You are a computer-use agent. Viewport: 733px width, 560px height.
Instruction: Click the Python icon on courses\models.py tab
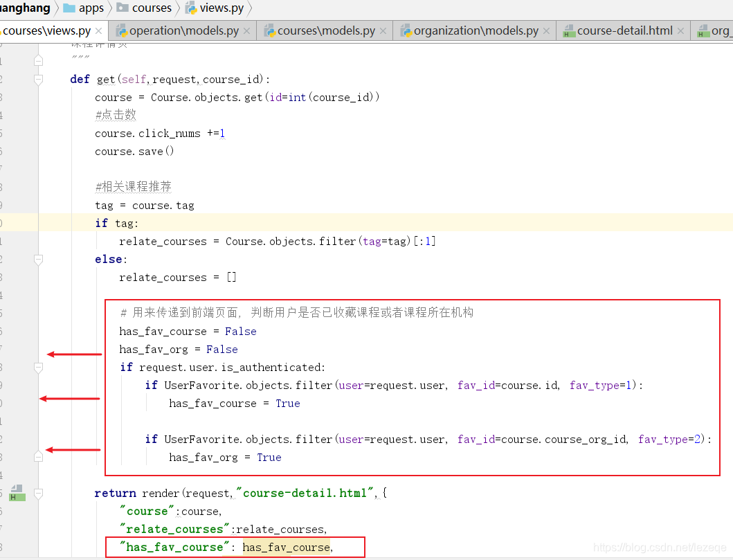tap(271, 30)
